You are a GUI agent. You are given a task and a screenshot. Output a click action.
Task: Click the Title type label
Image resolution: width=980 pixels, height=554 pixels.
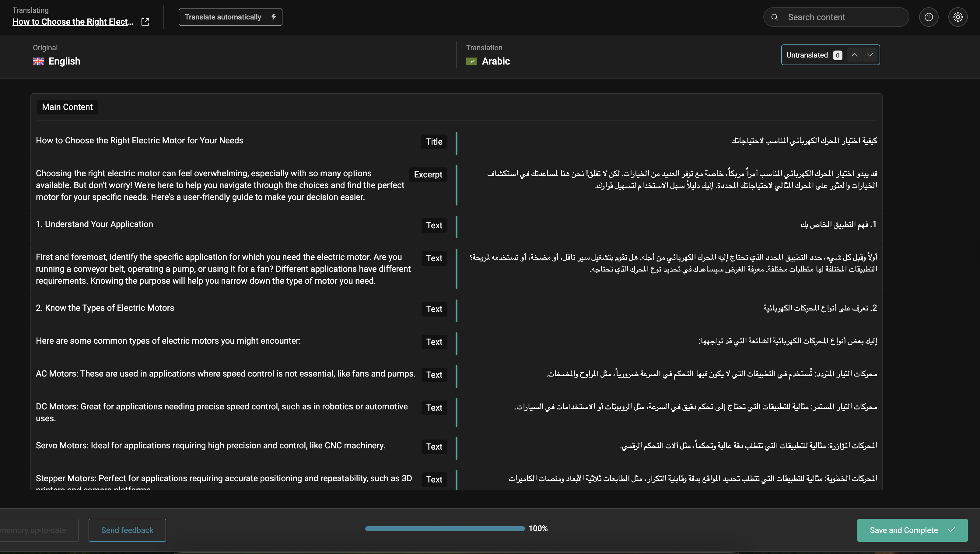click(434, 142)
